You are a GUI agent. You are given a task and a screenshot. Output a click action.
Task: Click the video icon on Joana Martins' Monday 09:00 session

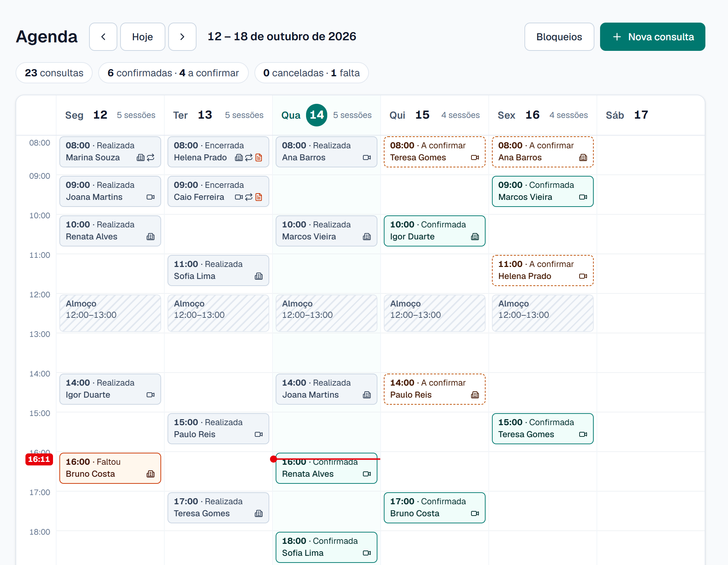point(151,197)
